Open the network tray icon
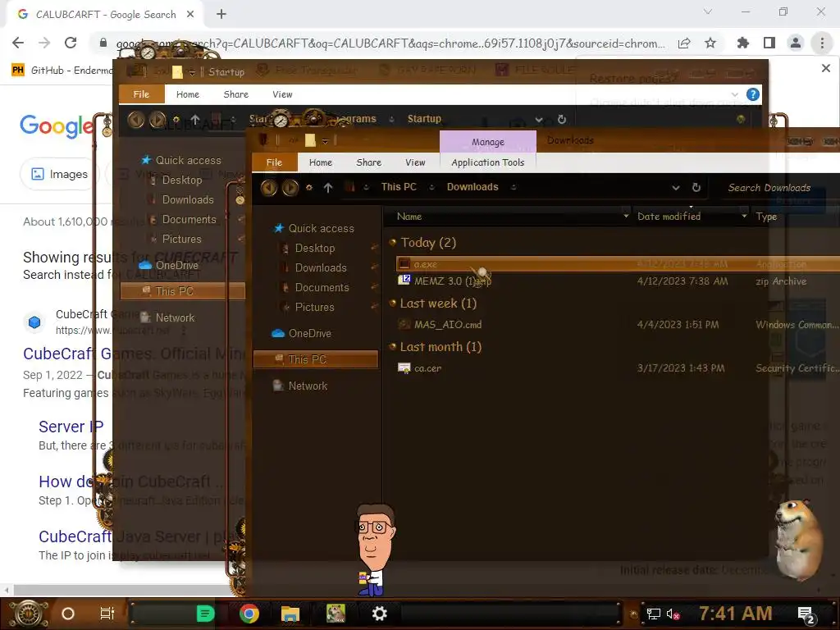 click(x=654, y=614)
